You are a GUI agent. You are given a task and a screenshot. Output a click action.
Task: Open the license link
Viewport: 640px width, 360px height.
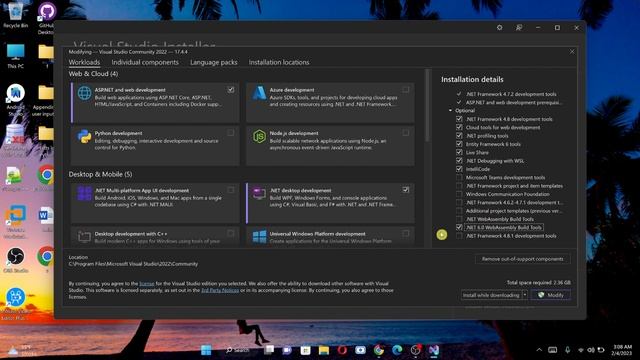pos(147,283)
